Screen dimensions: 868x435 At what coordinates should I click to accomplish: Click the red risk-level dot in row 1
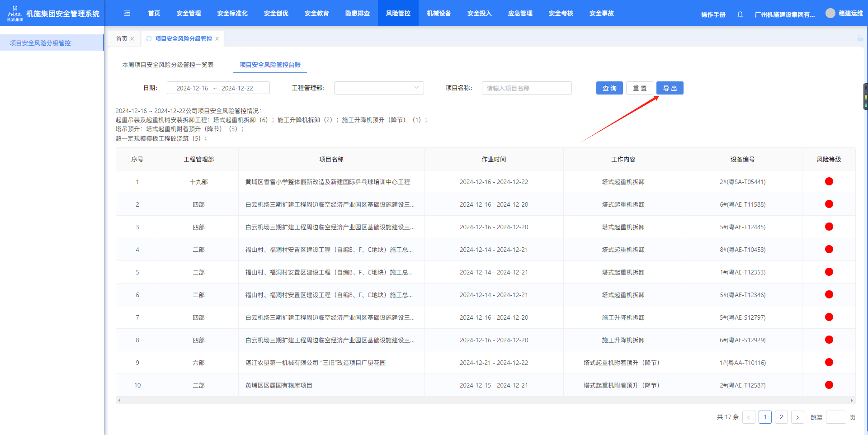pos(829,182)
